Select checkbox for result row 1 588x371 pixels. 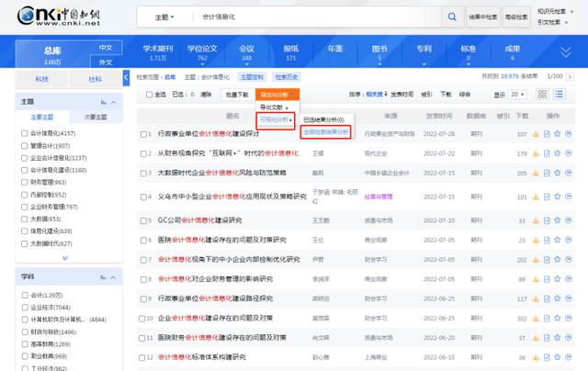click(143, 134)
